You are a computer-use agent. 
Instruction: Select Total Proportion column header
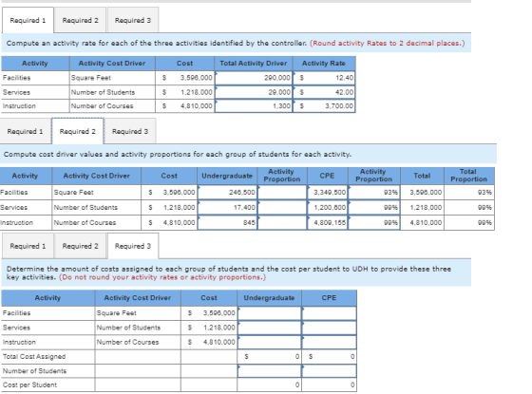click(x=469, y=176)
